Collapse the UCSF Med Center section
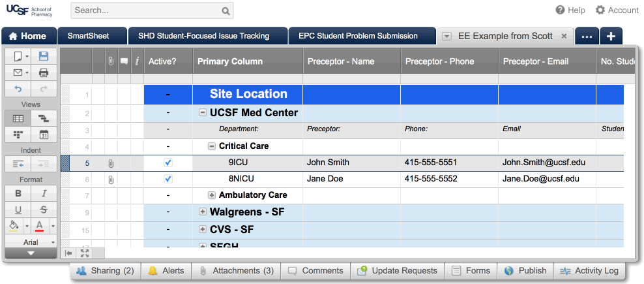The height and width of the screenshot is (284, 644). (x=203, y=113)
